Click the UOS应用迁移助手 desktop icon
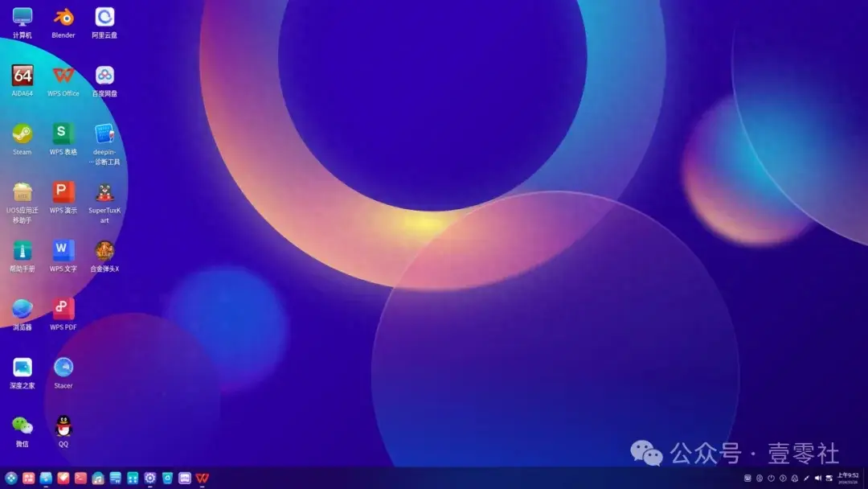This screenshot has height=489, width=868. (23, 203)
